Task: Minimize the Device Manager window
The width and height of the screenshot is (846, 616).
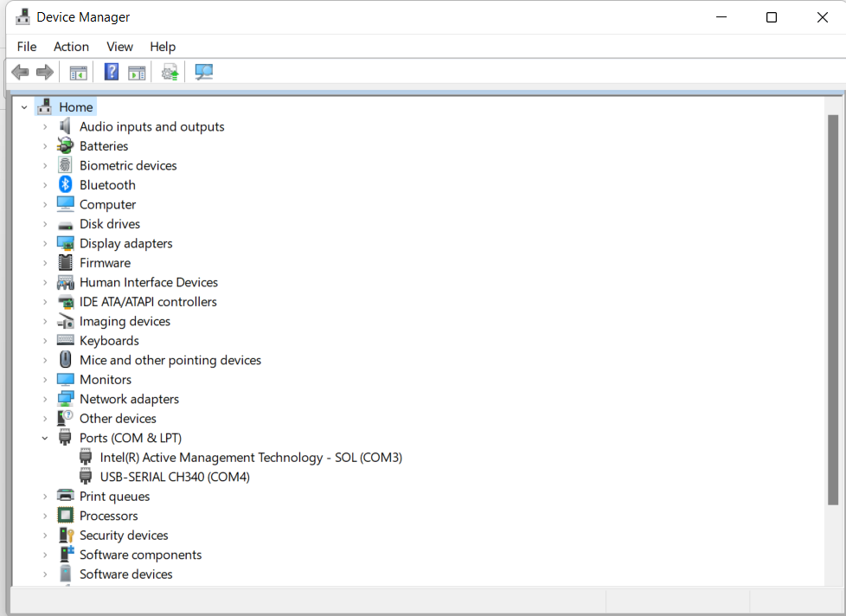Action: point(721,17)
